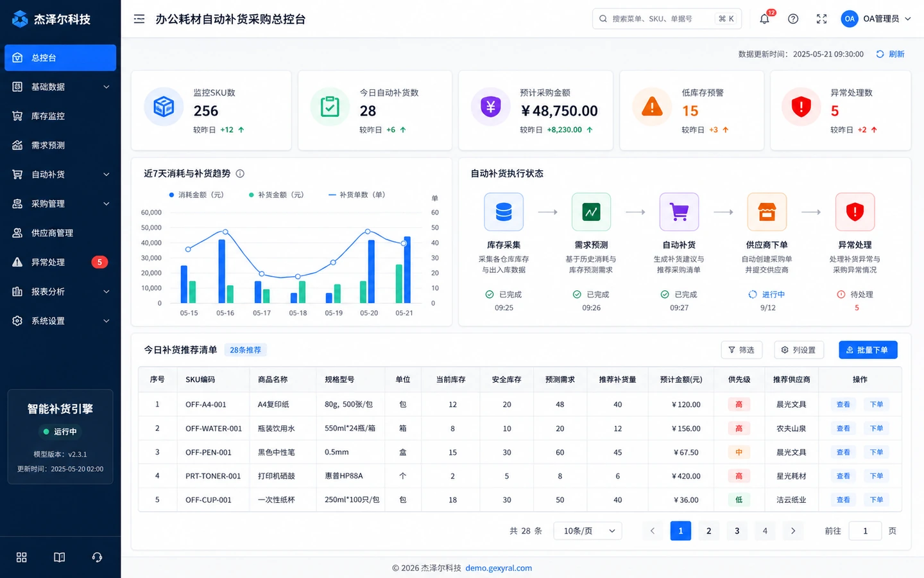Screen dimensions: 924x578
Task: Open the headset support icon in sidebar footer
Action: (97, 557)
